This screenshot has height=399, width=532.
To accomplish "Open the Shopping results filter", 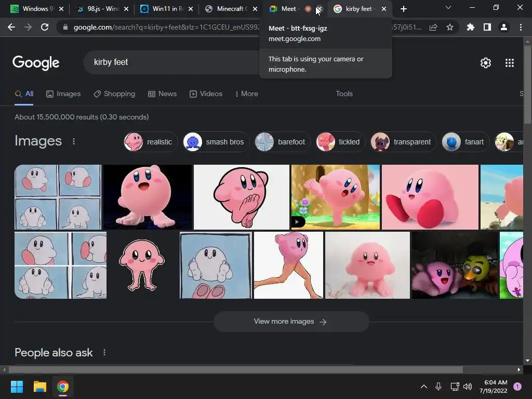I will pos(114,94).
